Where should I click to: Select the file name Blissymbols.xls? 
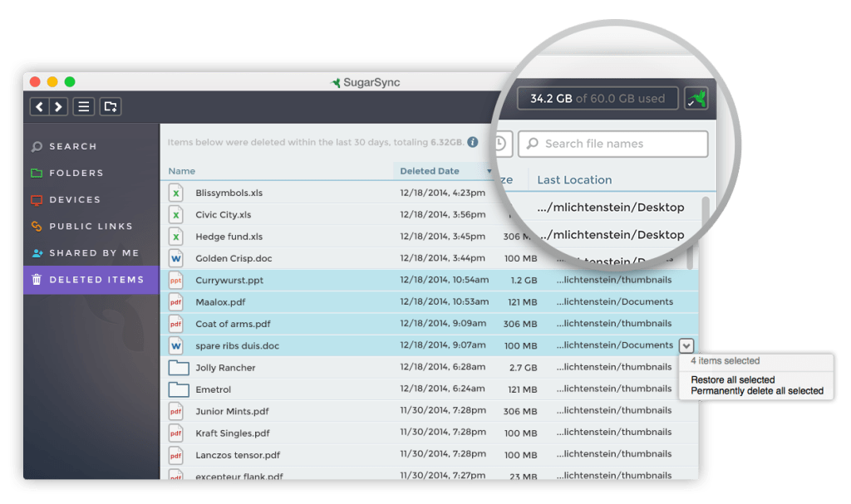[x=229, y=193]
